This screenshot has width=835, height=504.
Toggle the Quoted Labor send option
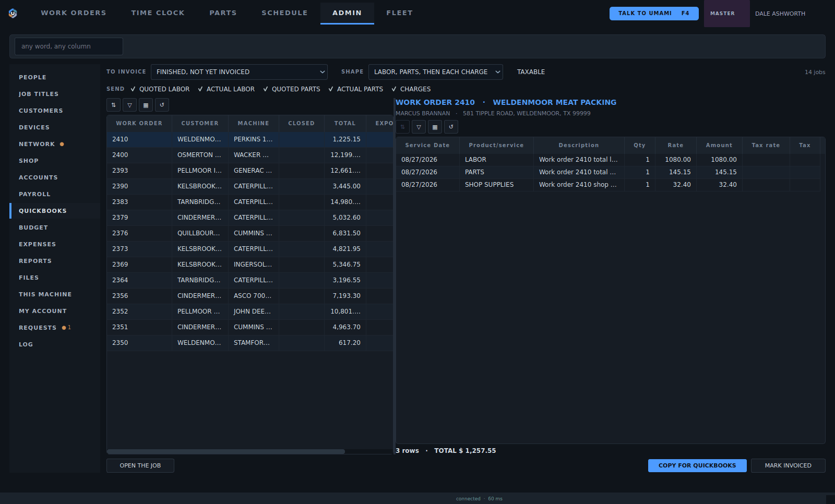click(160, 89)
